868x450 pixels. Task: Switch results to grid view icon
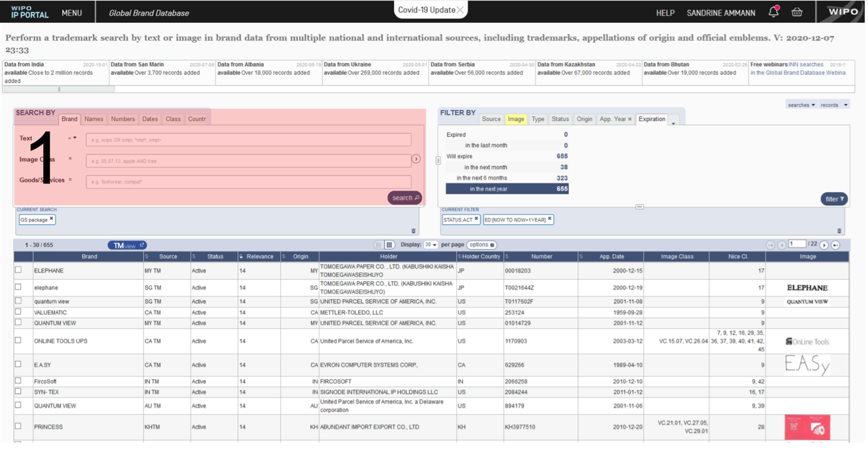coord(389,245)
